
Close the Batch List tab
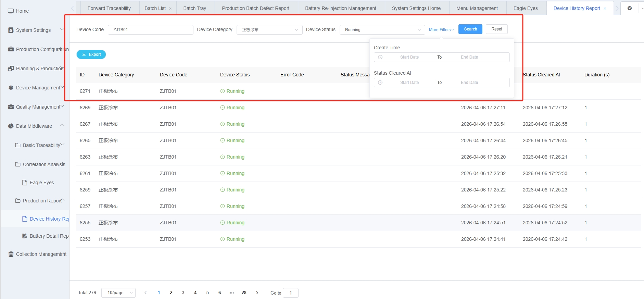170,9
